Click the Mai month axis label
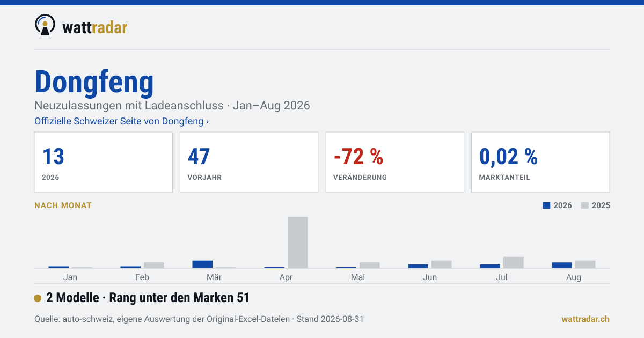Image resolution: width=644 pixels, height=338 pixels. 358,277
